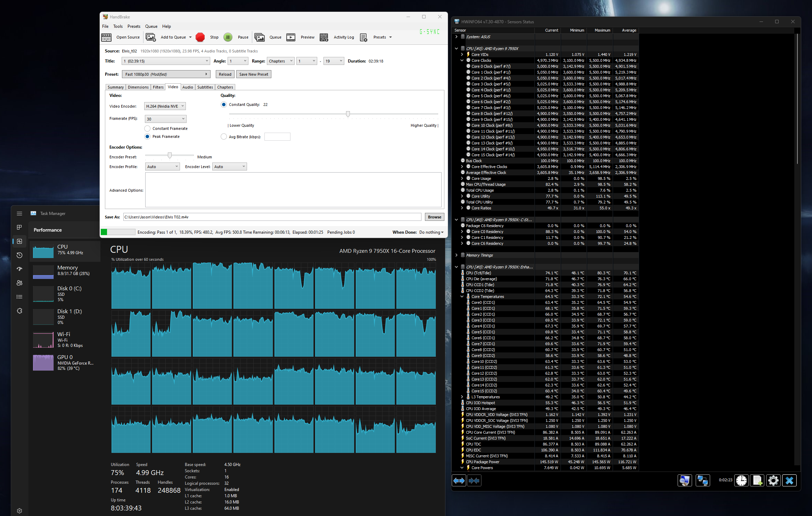Open Task Manager settings gear
The image size is (812, 516).
coord(19,511)
